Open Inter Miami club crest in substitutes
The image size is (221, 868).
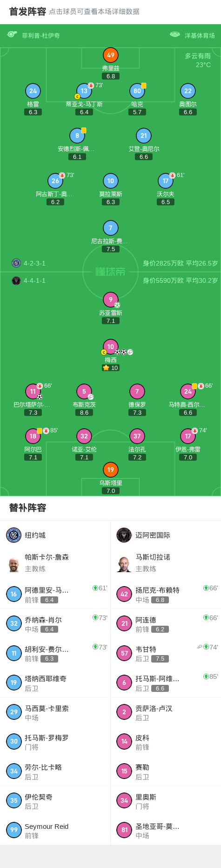click(124, 535)
